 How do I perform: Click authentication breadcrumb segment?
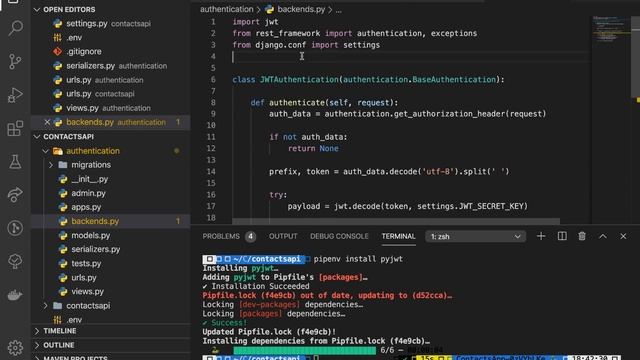tap(227, 9)
